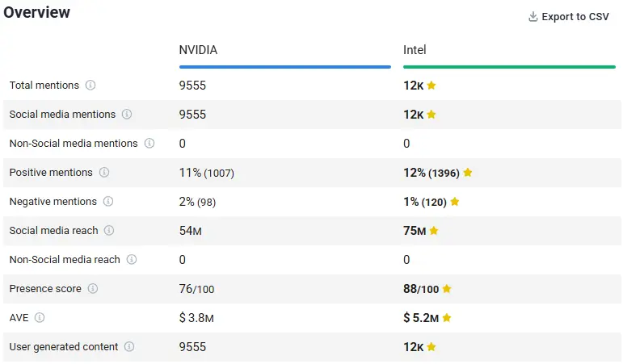Click the download icon beside Export to CSV
The image size is (623, 364).
pos(532,17)
